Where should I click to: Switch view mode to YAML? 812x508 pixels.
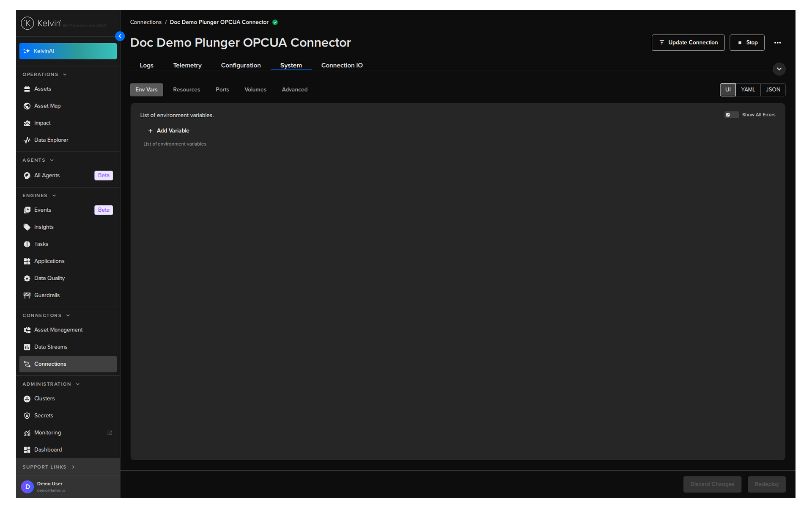[x=748, y=90]
